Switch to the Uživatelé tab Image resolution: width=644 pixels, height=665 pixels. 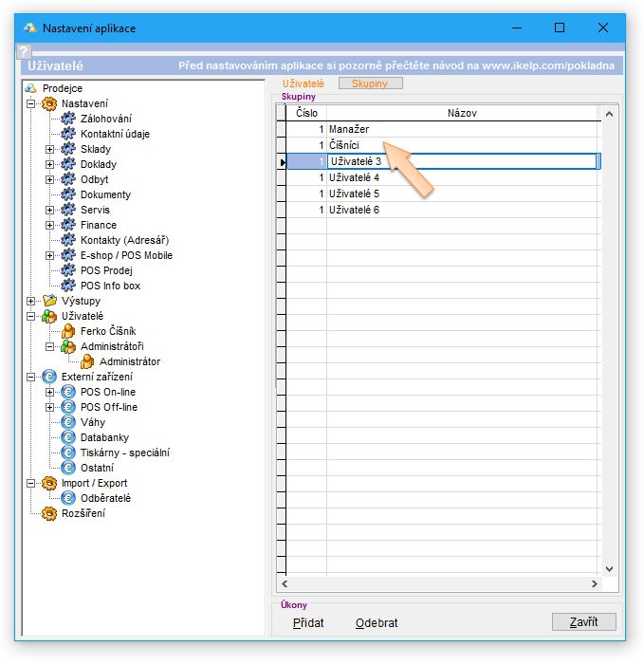[x=304, y=84]
